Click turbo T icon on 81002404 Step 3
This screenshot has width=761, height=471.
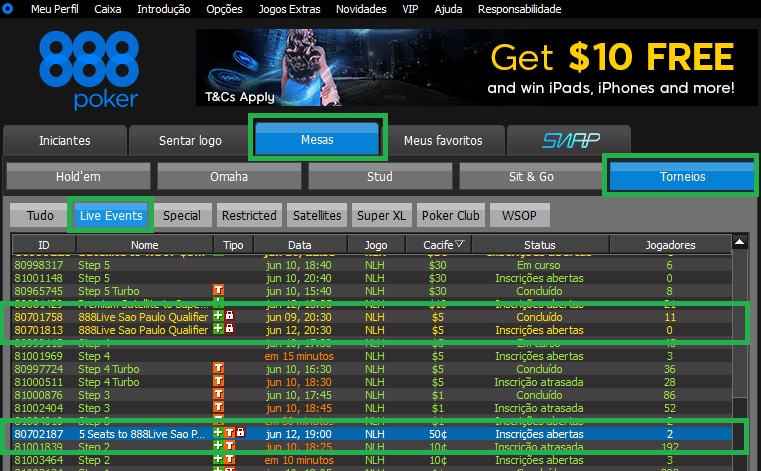coord(218,407)
